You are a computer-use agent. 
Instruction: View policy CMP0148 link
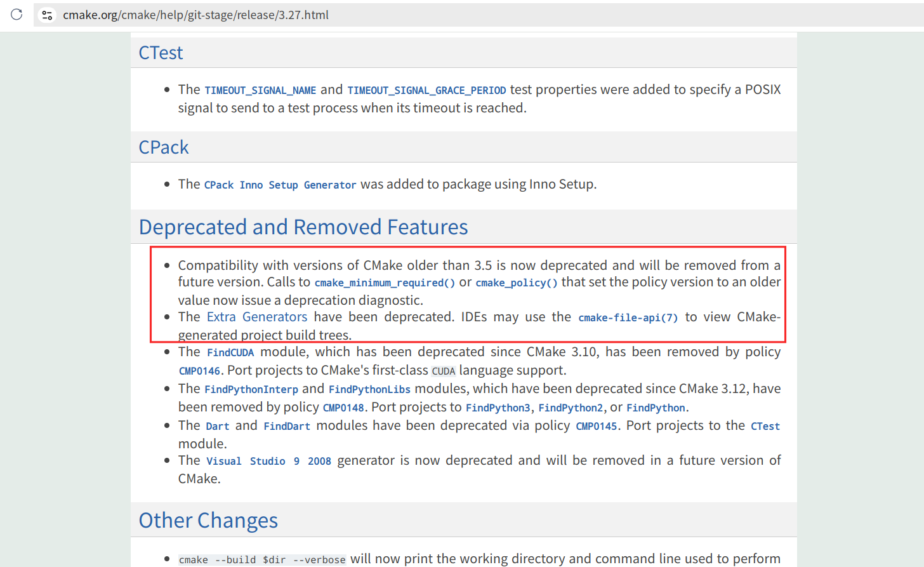343,408
